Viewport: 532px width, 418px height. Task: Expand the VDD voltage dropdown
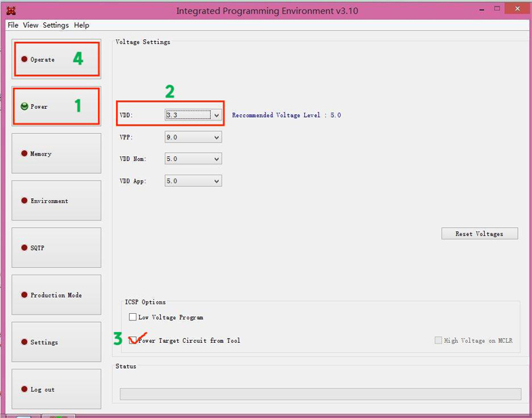pyautogui.click(x=216, y=115)
